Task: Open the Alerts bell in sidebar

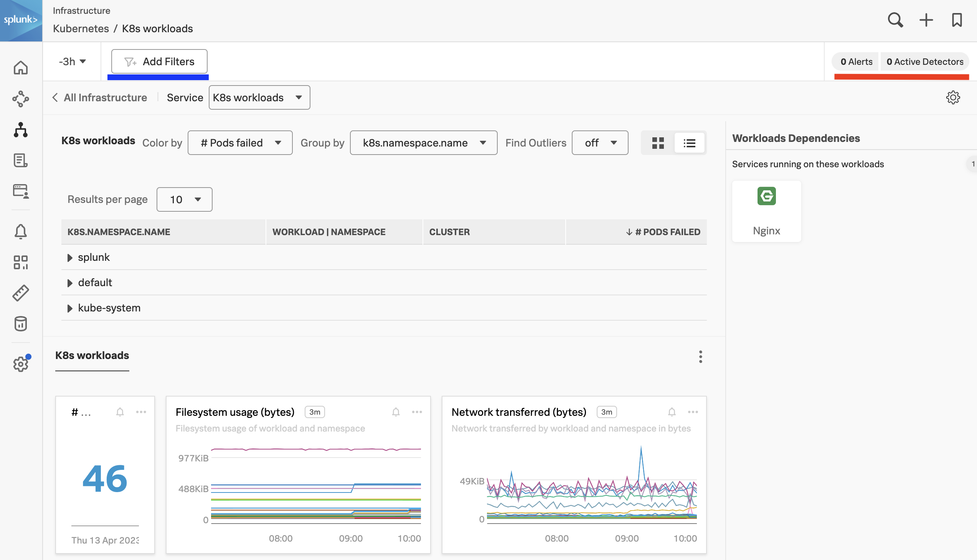Action: 21,232
